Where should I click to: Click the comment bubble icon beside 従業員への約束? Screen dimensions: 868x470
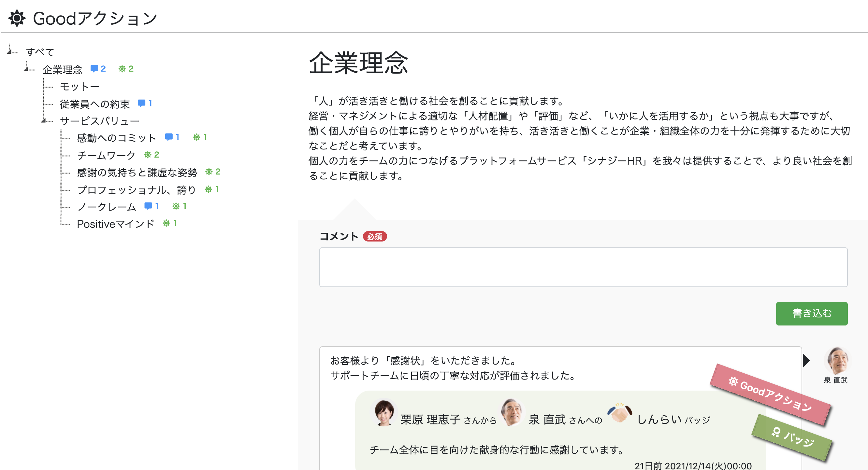pos(141,103)
